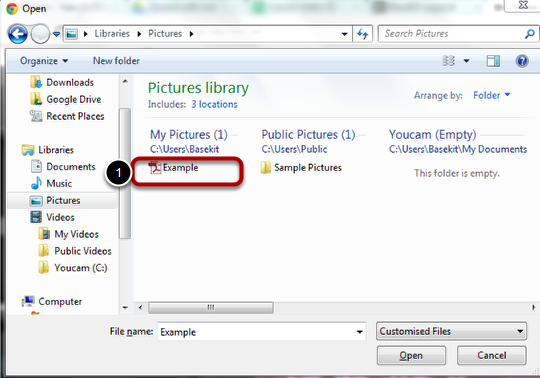Open Recent Places in navigation pane
This screenshot has height=378, width=540.
pyautogui.click(x=75, y=116)
